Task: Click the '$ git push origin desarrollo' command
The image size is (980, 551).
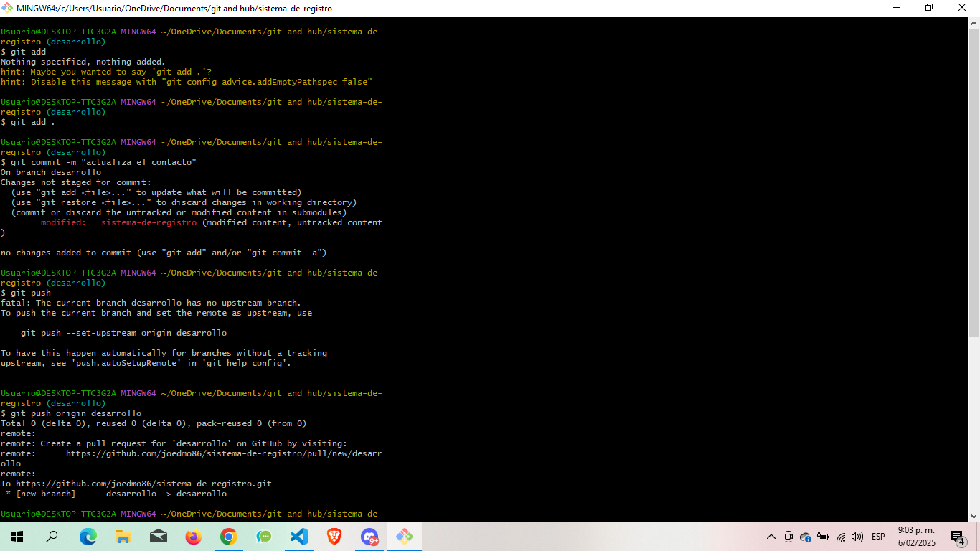Action: coord(70,413)
